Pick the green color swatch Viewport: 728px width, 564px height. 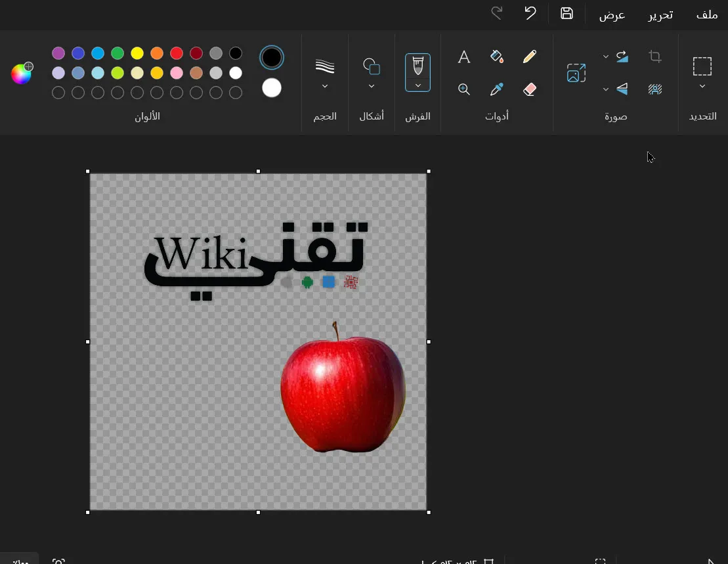[118, 53]
